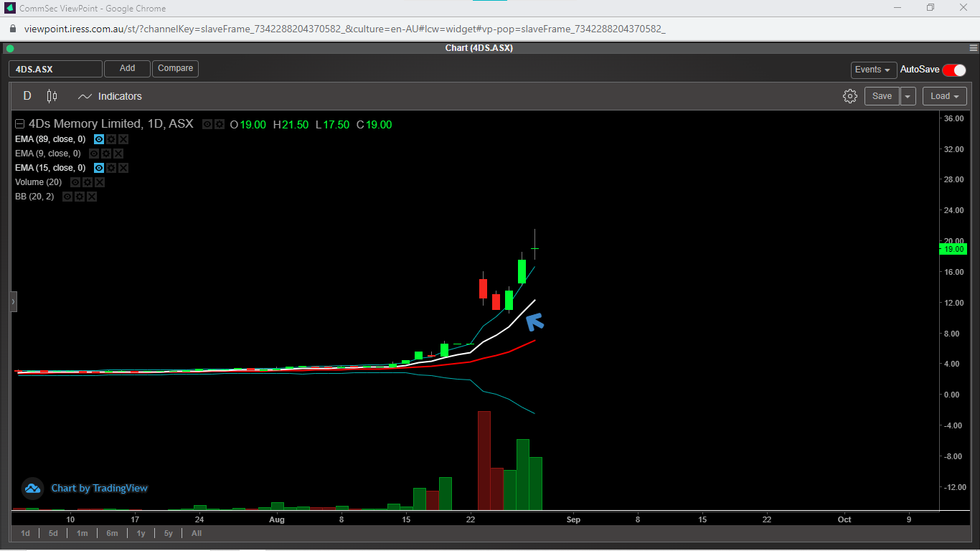Image resolution: width=980 pixels, height=551 pixels.
Task: Click the 4DS.ASX symbol input field
Action: click(55, 69)
